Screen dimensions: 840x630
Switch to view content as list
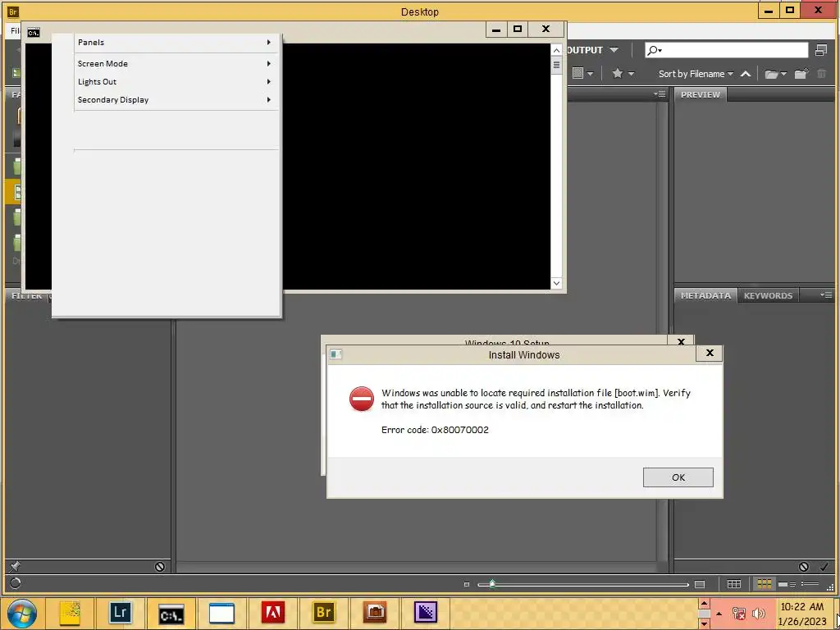click(810, 584)
